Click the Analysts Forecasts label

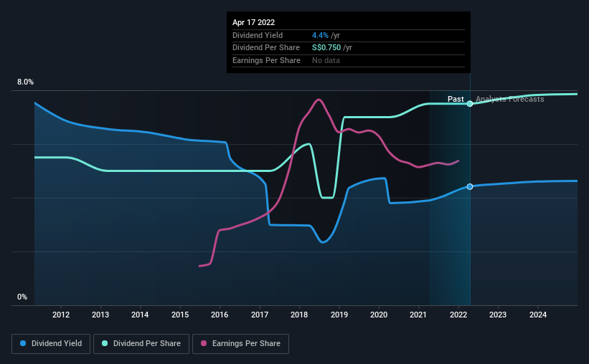pos(510,99)
